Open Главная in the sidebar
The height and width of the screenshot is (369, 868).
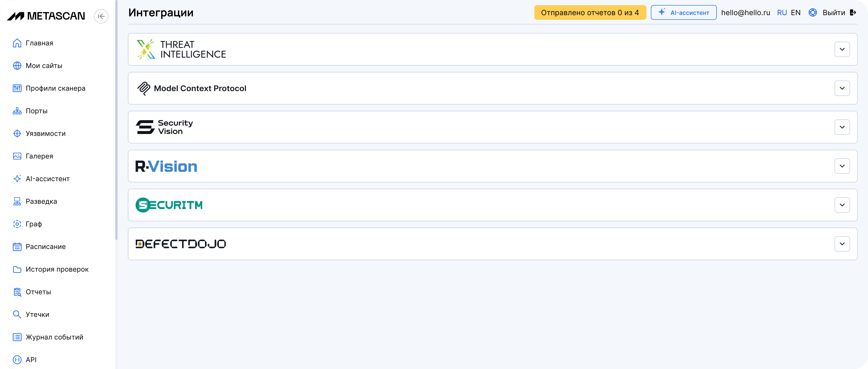pos(39,43)
